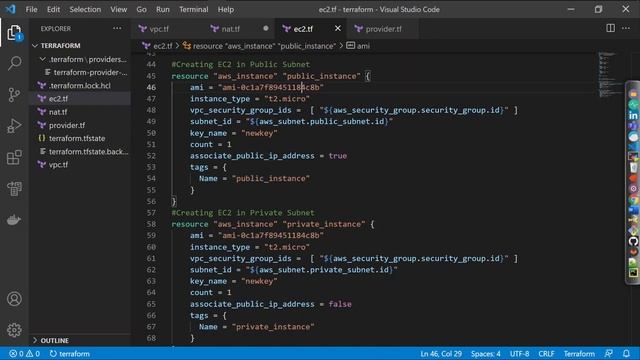Click breadcrumb chevron after ec2.tf
This screenshot has height=360, width=640.
pos(178,46)
